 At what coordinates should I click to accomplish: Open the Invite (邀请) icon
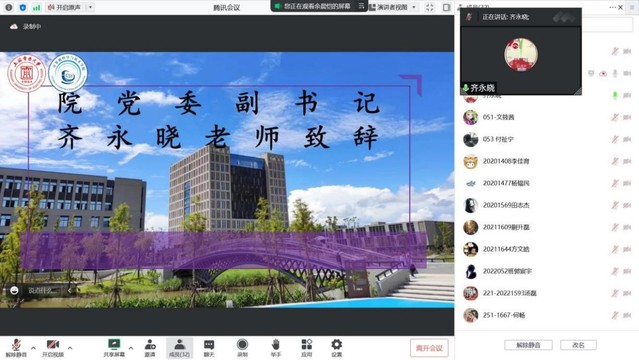(x=150, y=348)
